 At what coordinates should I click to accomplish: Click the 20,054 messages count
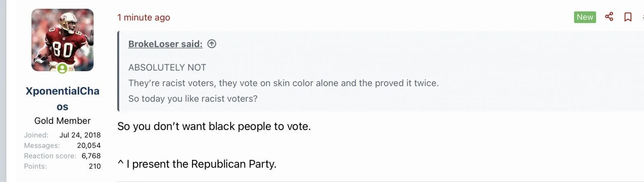tap(89, 145)
